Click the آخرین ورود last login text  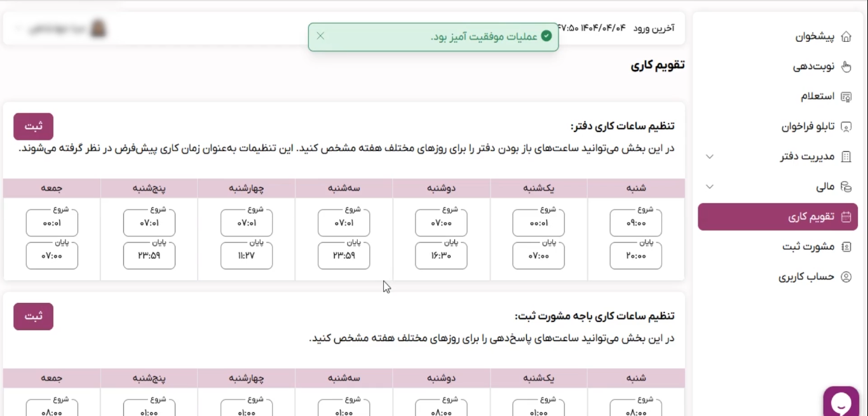point(654,28)
